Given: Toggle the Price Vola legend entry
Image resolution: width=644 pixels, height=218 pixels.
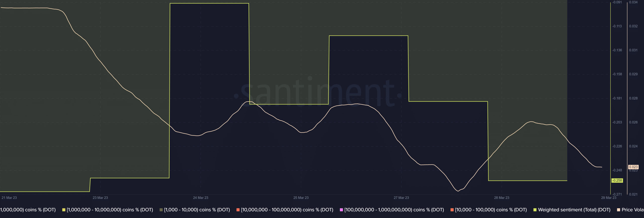Looking at the screenshot, I should pyautogui.click(x=630, y=210).
